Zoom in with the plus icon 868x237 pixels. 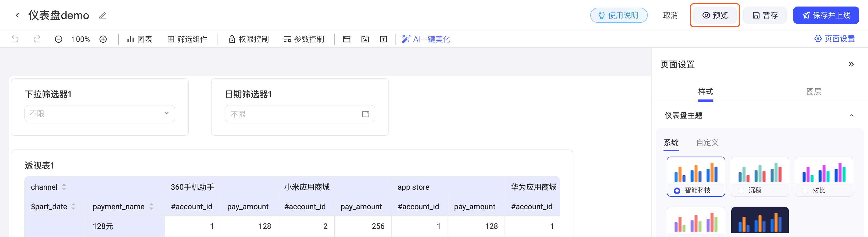pos(103,39)
